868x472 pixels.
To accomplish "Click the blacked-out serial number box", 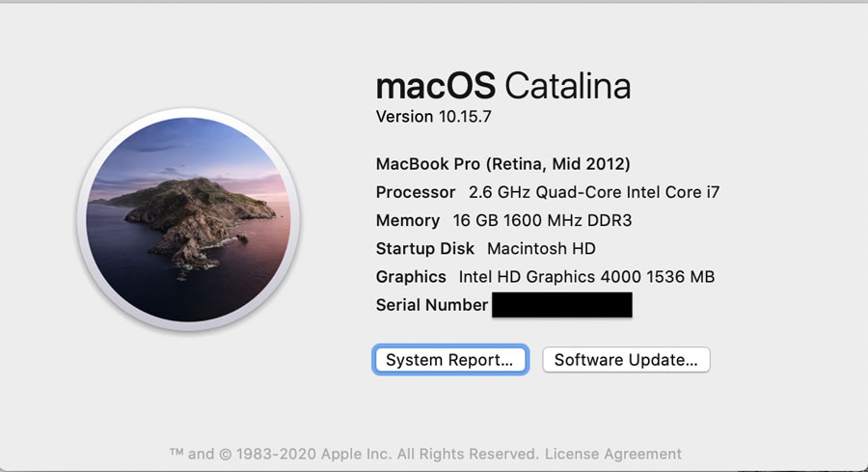I will 561,305.
